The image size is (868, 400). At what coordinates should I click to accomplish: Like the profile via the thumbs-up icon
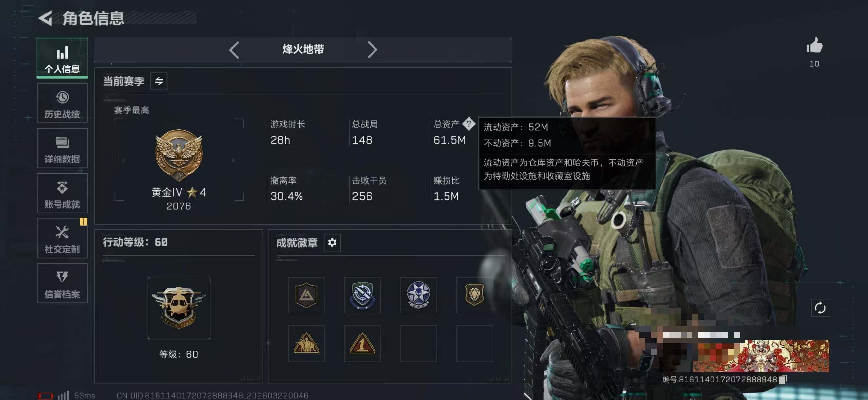(x=814, y=45)
